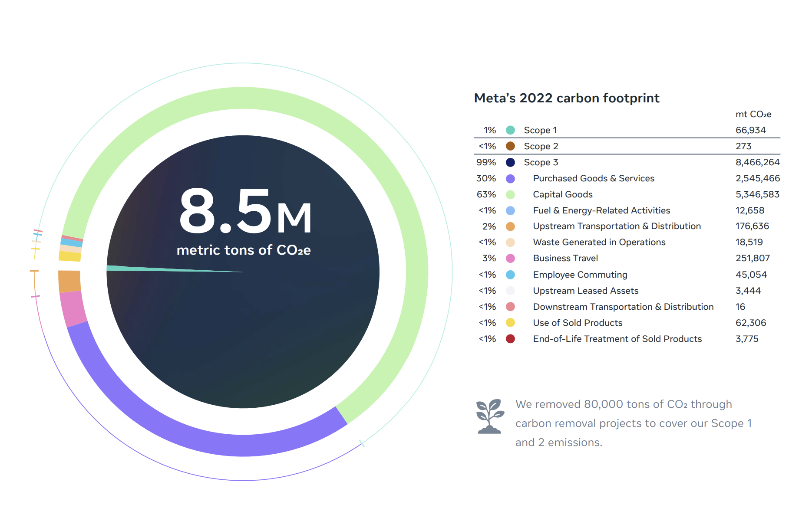The height and width of the screenshot is (531, 812).
Task: Click the 1% Scope 1 percentage
Action: click(x=490, y=130)
